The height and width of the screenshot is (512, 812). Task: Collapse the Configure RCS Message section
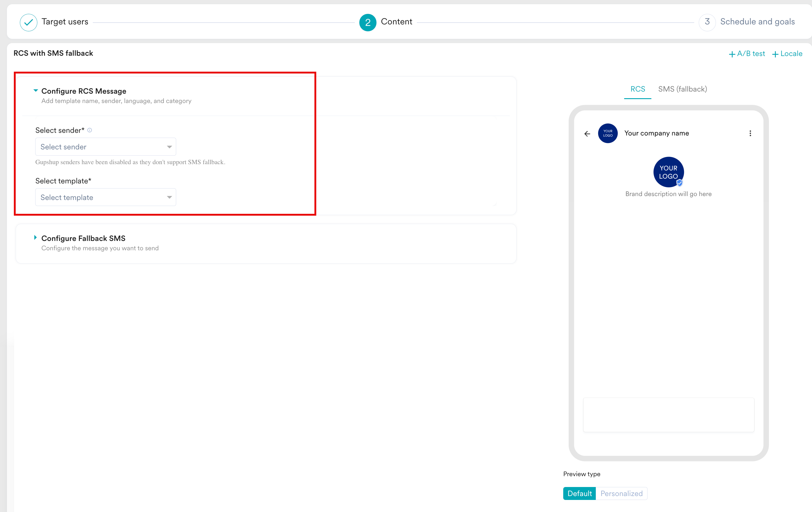click(x=36, y=90)
